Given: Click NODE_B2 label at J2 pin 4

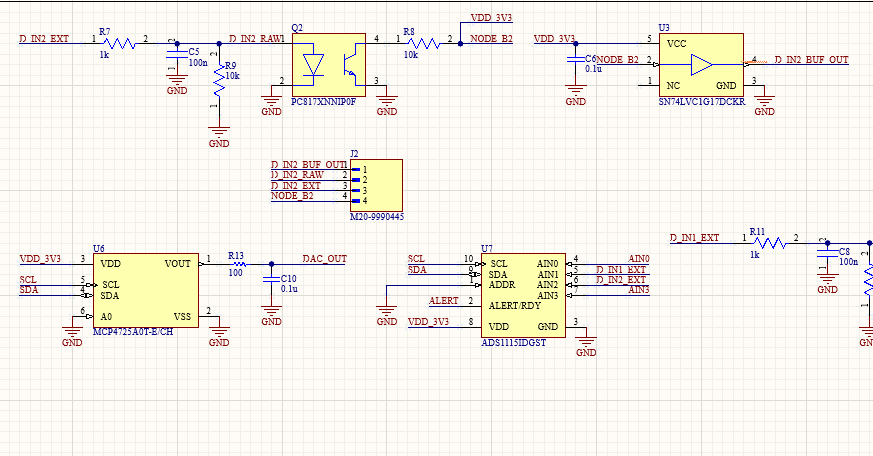Looking at the screenshot, I should pos(292,196).
